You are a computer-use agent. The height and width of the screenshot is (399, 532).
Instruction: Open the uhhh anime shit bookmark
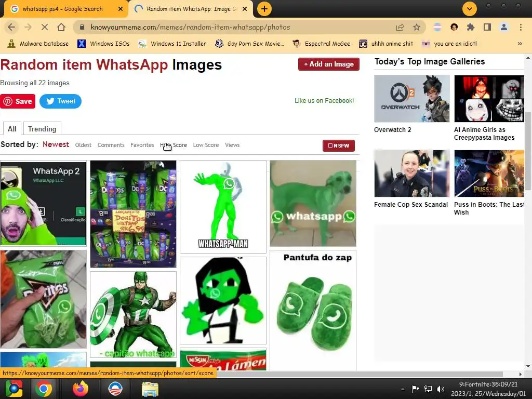(386, 44)
